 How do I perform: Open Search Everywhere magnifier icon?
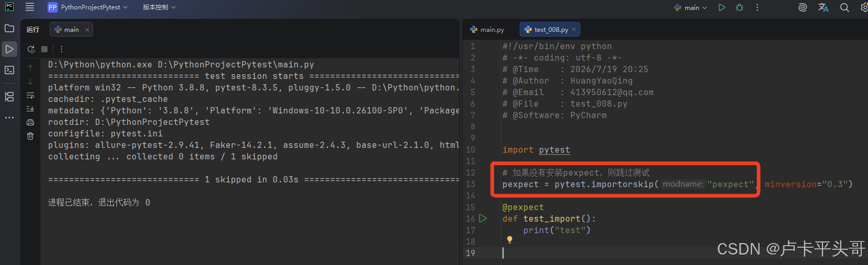tap(844, 7)
